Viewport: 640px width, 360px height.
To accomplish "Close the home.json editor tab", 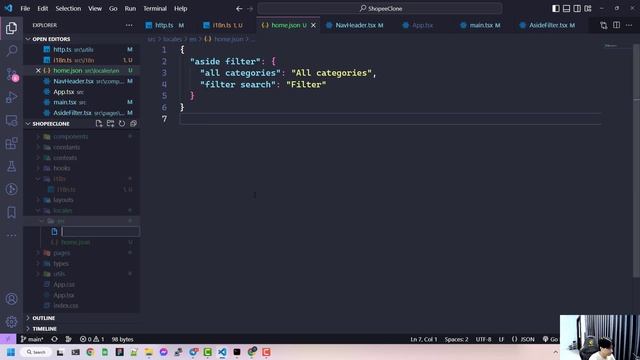I will pos(313,25).
